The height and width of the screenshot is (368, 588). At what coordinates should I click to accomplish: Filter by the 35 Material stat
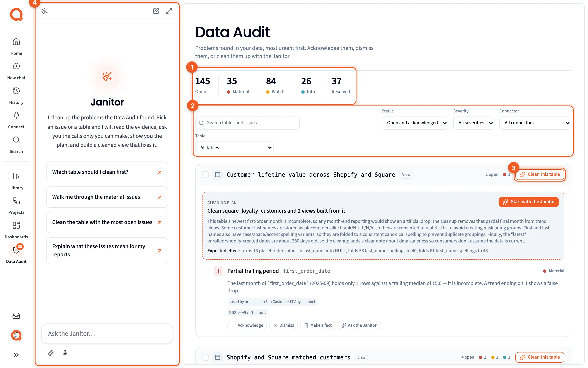click(238, 85)
